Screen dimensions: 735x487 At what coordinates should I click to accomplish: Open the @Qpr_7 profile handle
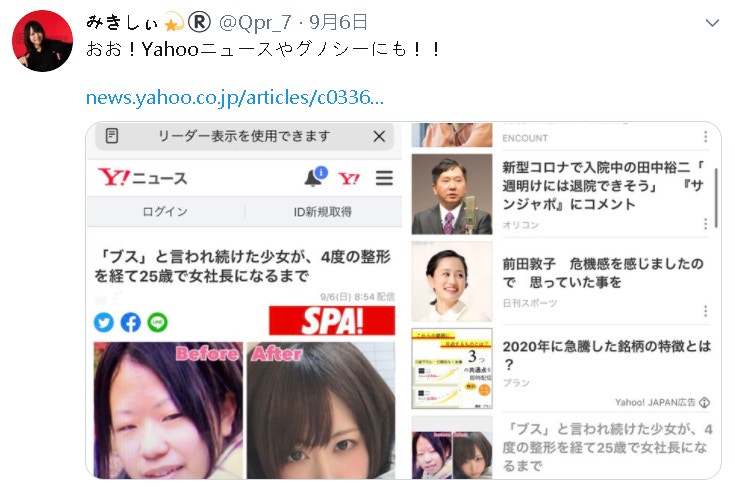(255, 22)
